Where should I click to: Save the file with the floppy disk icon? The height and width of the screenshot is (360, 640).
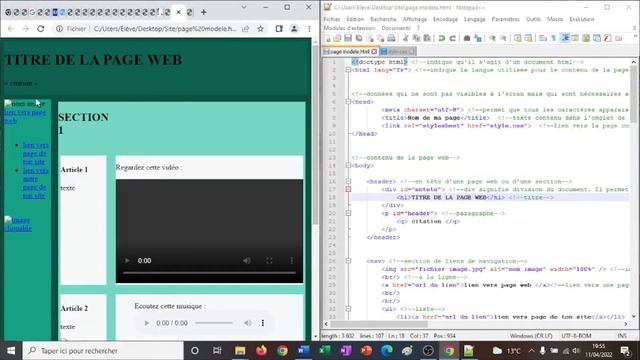click(x=348, y=38)
